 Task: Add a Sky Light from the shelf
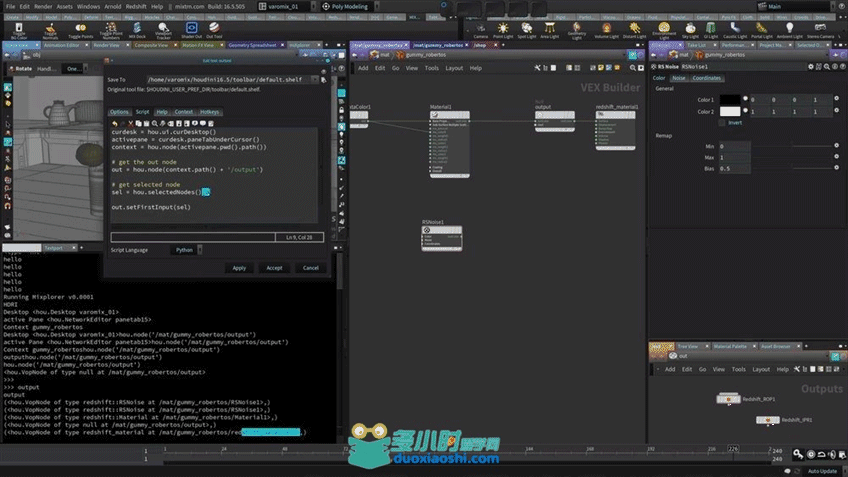[x=690, y=31]
